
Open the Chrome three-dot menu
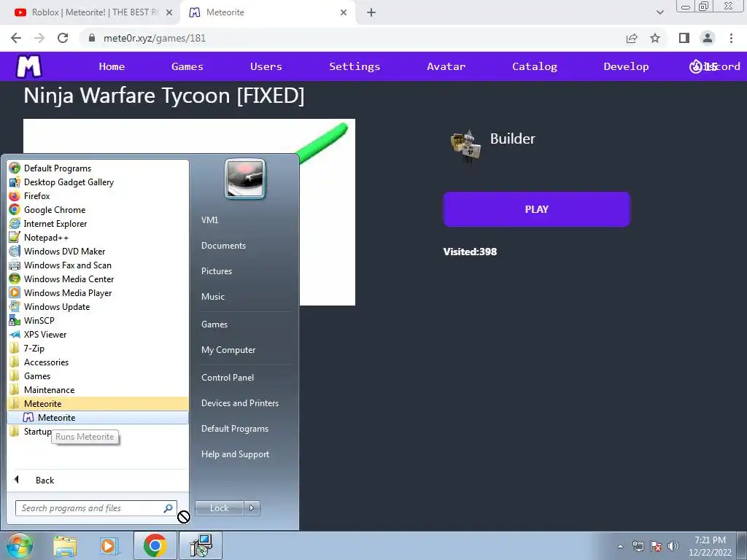tap(731, 38)
